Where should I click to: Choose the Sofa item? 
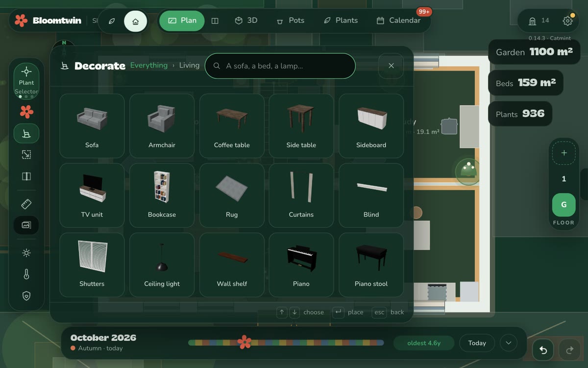point(92,126)
